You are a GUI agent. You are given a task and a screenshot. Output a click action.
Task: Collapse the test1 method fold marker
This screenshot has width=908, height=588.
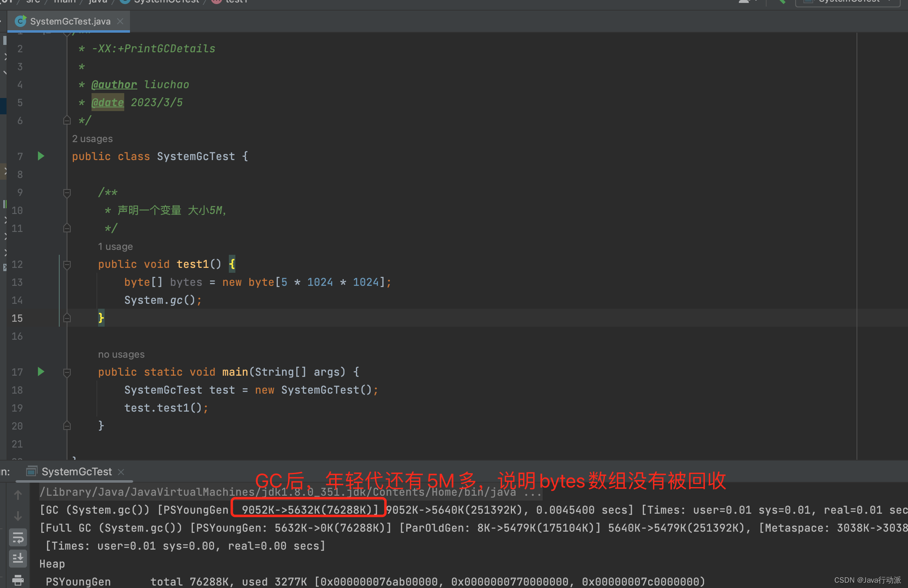tap(67, 265)
